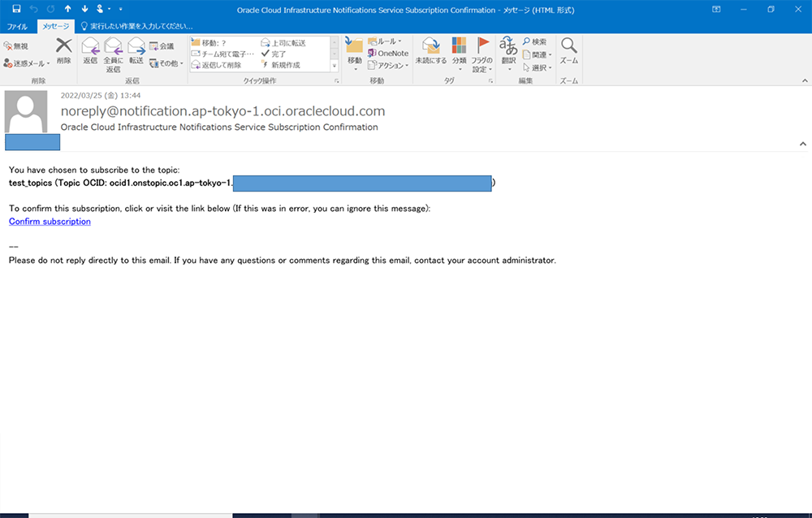Viewport: 812px width, 518px height.
Task: Delete the message with 削除
Action: point(63,51)
